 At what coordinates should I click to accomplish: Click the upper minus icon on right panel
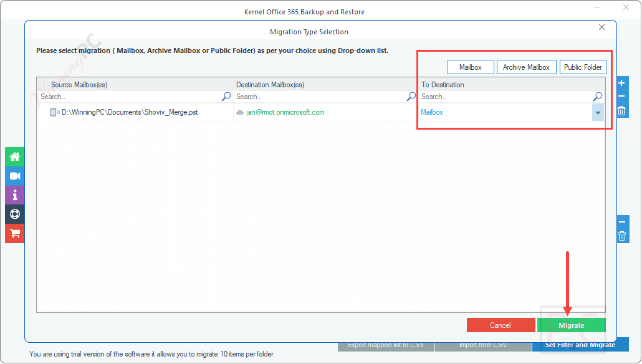point(621,96)
